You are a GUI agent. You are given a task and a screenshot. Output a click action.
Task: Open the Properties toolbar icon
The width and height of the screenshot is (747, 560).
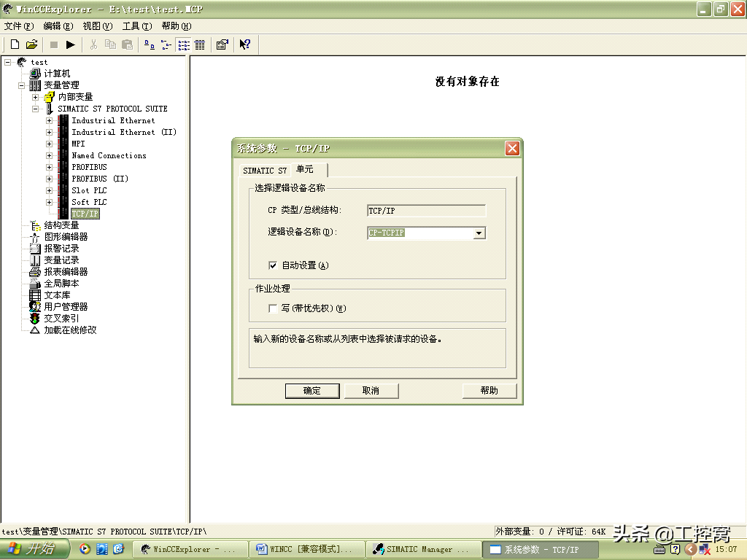(222, 44)
